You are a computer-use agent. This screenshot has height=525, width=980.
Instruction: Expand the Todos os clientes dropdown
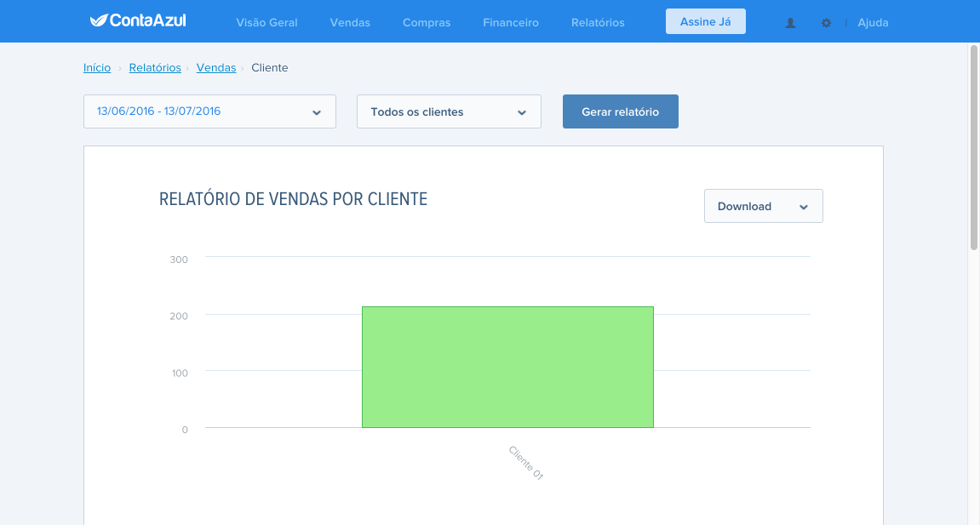(449, 111)
